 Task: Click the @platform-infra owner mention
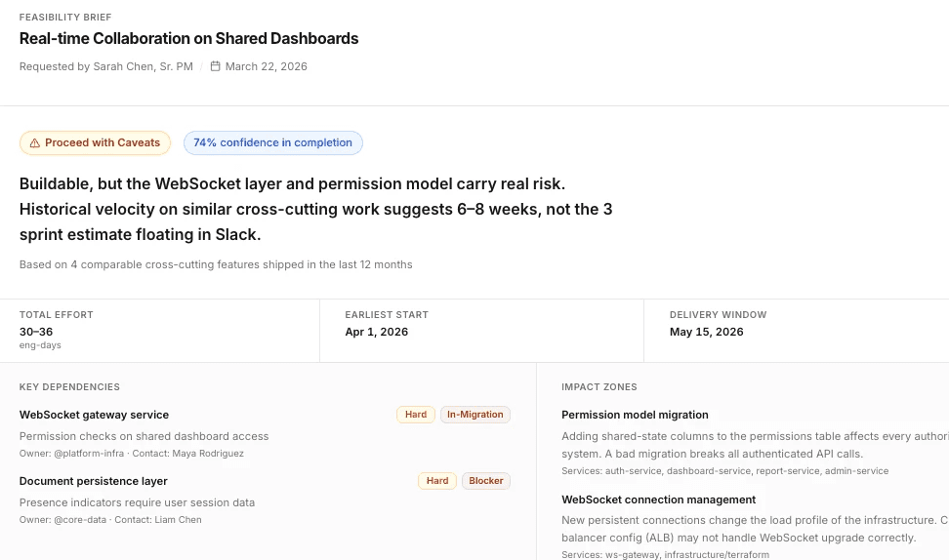pyautogui.click(x=85, y=454)
